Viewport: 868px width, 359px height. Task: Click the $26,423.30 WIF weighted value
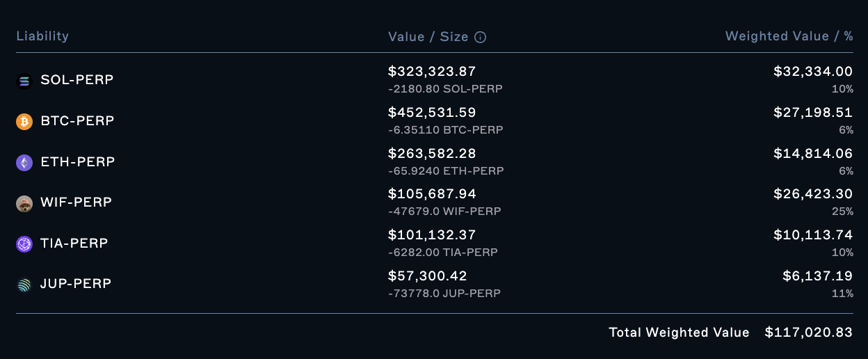coord(813,193)
